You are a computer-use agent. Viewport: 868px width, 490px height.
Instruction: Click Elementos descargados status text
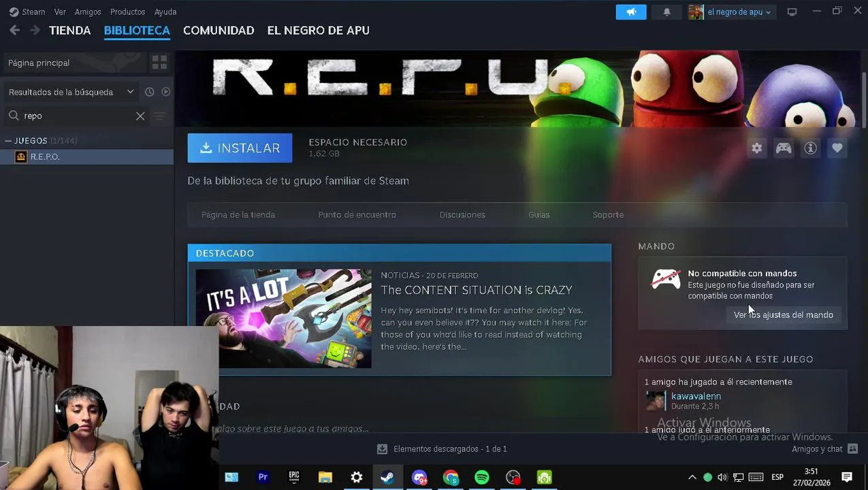pos(450,449)
